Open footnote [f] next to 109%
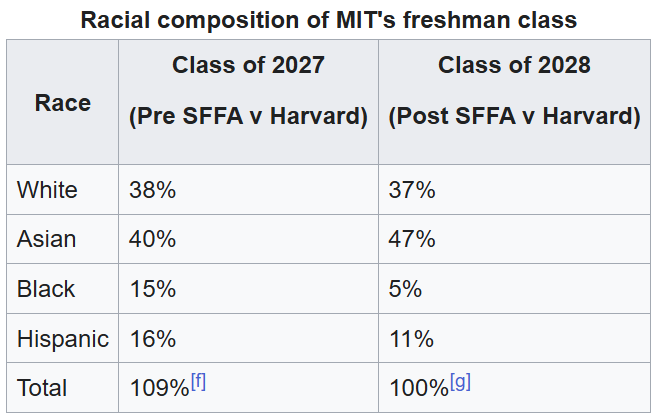Image resolution: width=658 pixels, height=418 pixels. 198,381
